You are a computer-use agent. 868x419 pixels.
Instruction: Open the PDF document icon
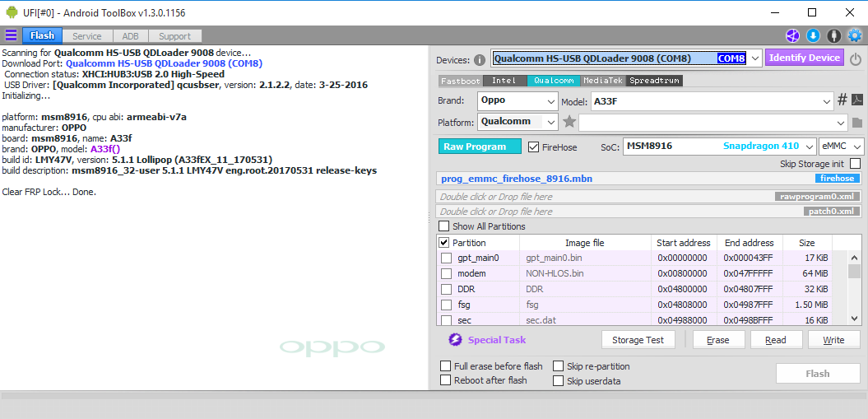pyautogui.click(x=857, y=100)
